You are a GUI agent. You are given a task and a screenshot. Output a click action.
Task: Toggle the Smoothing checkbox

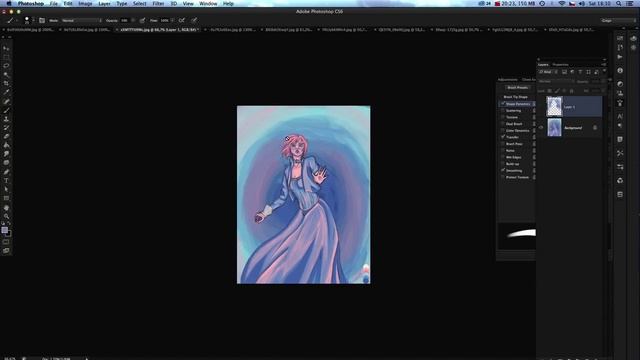tap(503, 171)
